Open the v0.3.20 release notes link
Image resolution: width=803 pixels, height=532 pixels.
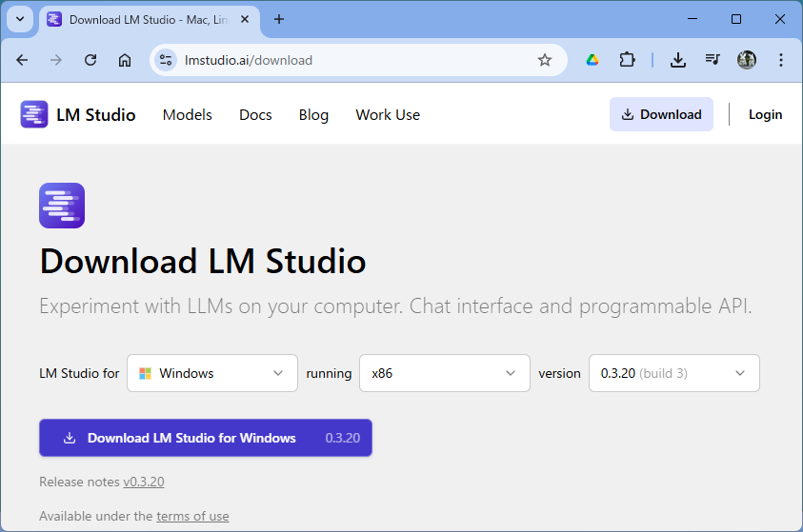[144, 482]
